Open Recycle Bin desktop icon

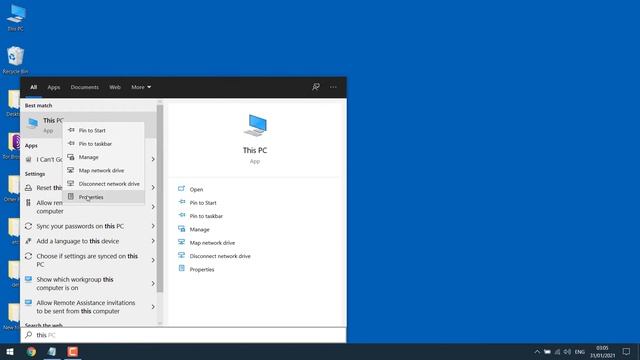(16, 60)
